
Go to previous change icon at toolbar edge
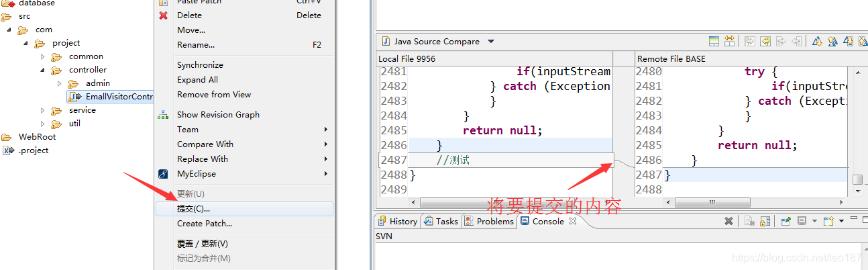click(x=863, y=42)
